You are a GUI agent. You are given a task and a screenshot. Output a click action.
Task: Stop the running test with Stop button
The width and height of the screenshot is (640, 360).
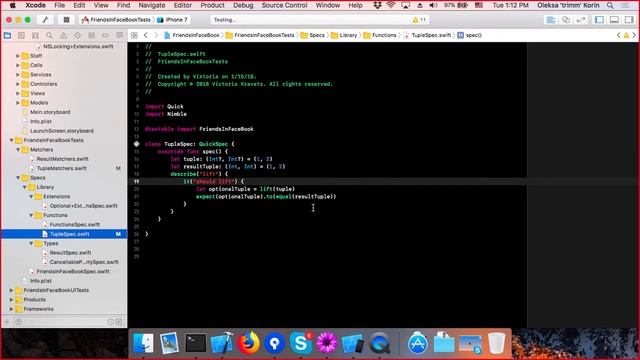[x=66, y=20]
